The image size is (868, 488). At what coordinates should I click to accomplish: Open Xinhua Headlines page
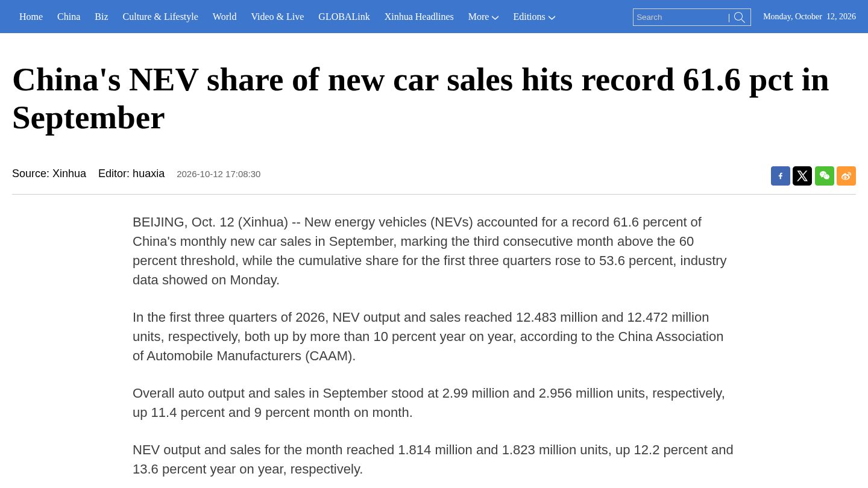[419, 17]
